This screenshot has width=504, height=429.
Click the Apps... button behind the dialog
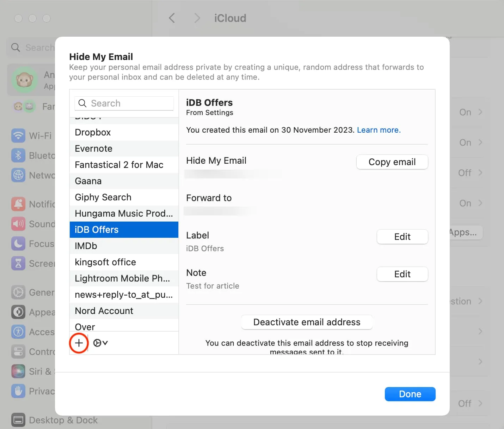tap(465, 232)
